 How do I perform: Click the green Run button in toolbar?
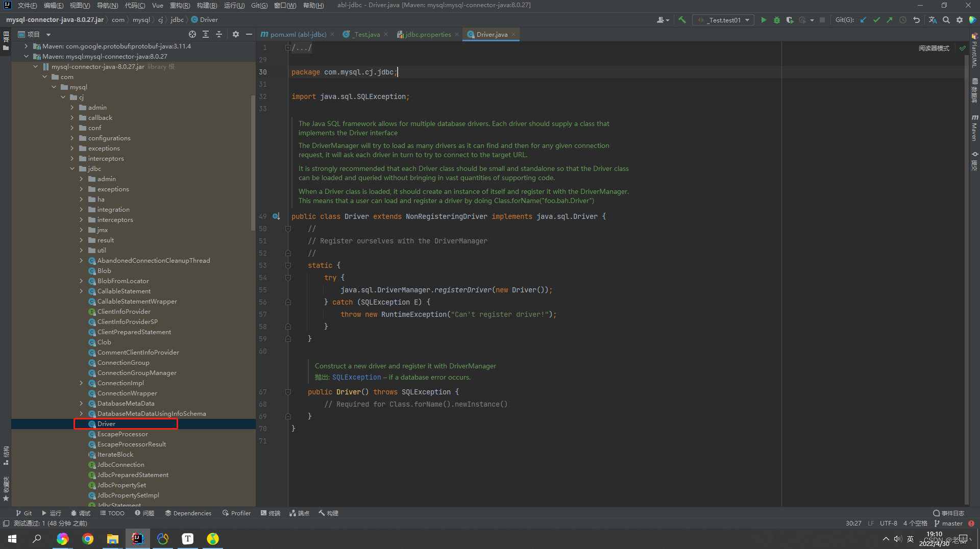[x=764, y=20]
